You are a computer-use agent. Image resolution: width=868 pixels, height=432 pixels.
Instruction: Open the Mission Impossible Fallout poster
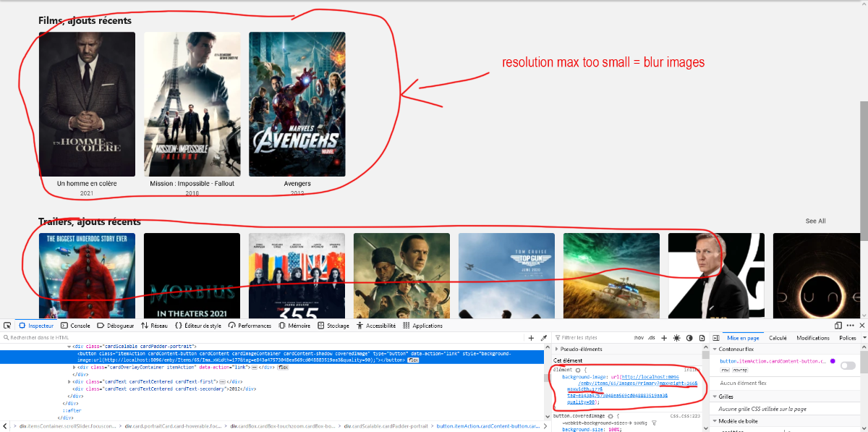[192, 104]
